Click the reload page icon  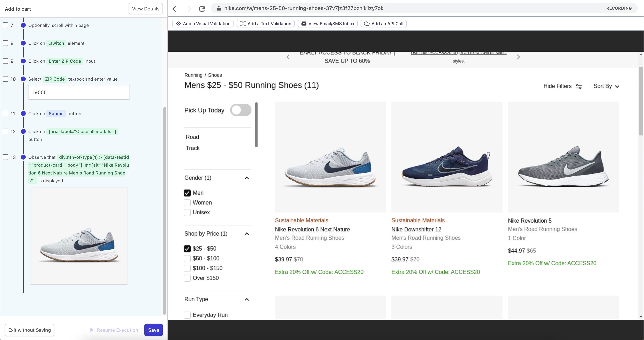click(202, 9)
